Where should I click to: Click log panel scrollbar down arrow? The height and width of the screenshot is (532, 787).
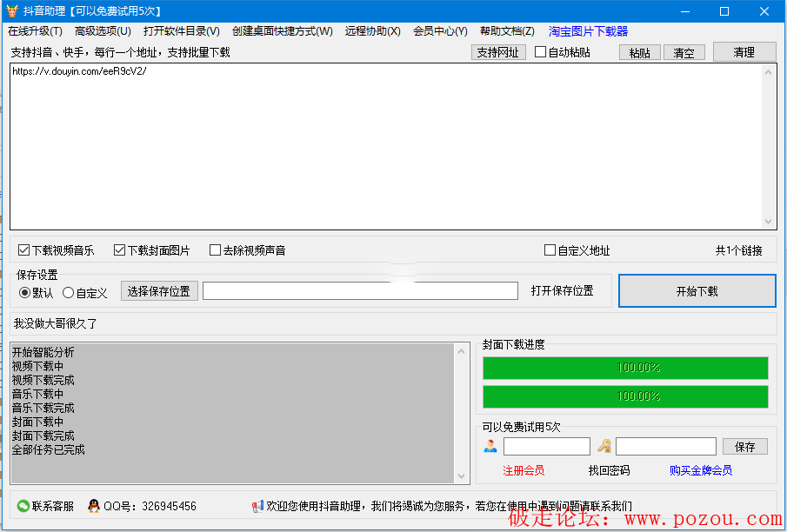click(x=461, y=476)
